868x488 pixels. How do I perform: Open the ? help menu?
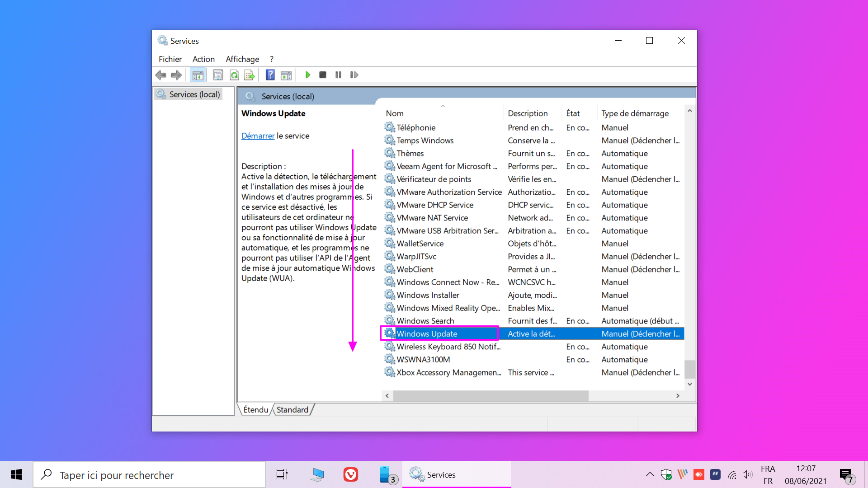[x=272, y=59]
